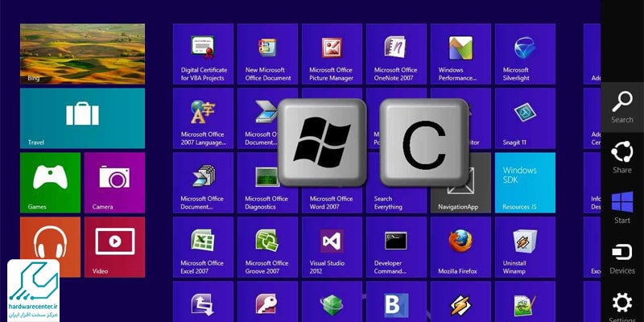
Task: Open Microsoft Office 2007 Language tile
Action: [x=204, y=118]
